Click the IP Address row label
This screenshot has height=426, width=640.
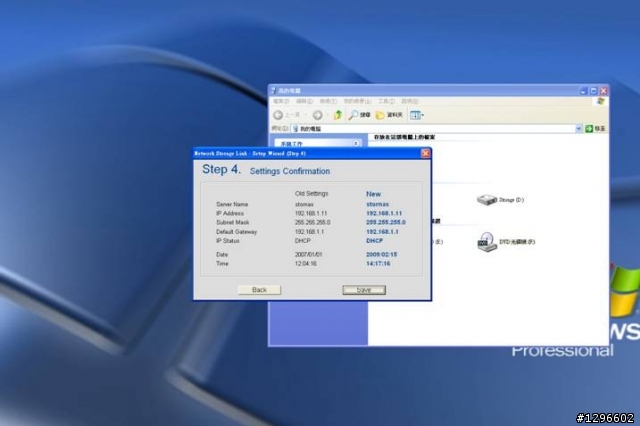tap(230, 213)
